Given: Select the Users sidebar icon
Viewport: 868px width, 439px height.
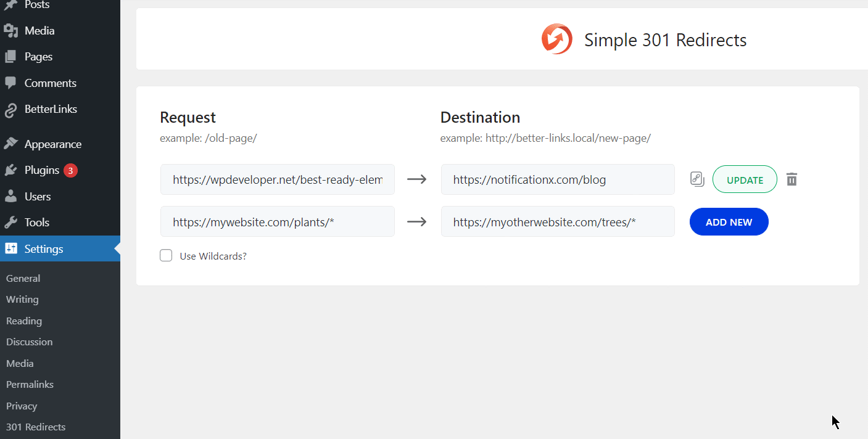Looking at the screenshot, I should pyautogui.click(x=12, y=196).
